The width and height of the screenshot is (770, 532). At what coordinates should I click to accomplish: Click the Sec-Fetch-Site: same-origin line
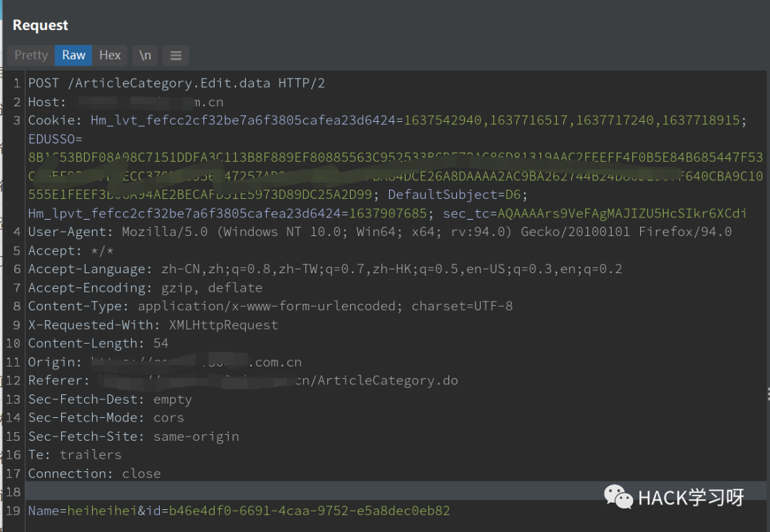click(x=133, y=436)
